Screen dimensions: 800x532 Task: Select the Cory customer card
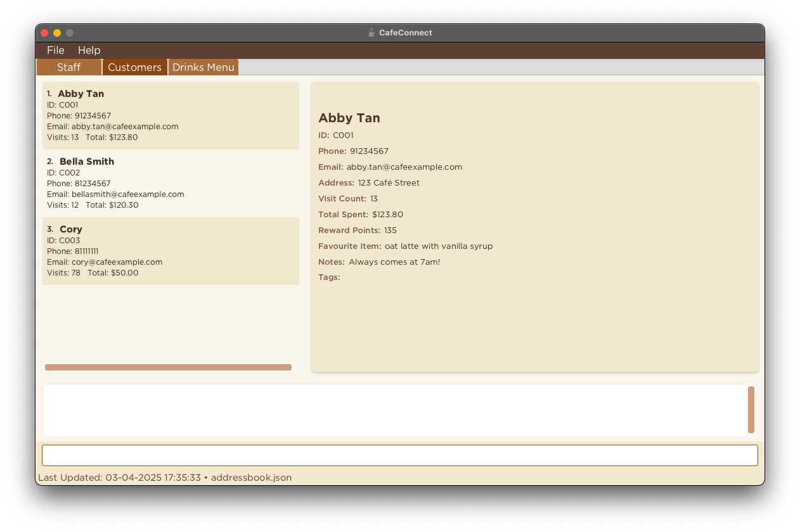click(x=171, y=251)
